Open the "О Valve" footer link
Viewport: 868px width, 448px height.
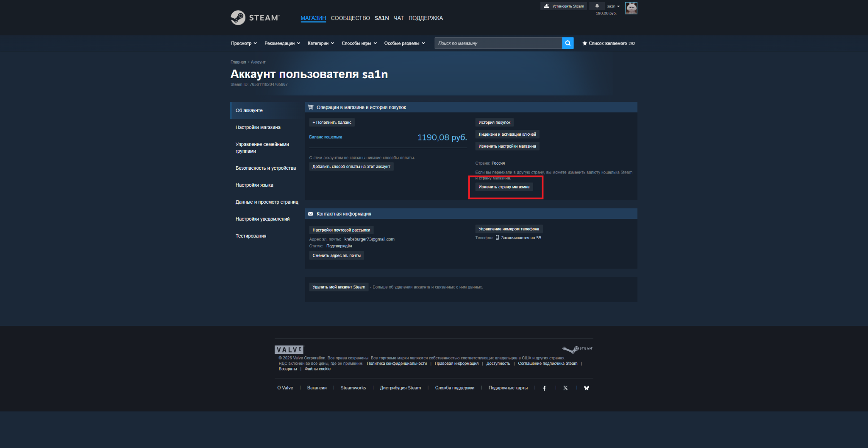(285, 388)
